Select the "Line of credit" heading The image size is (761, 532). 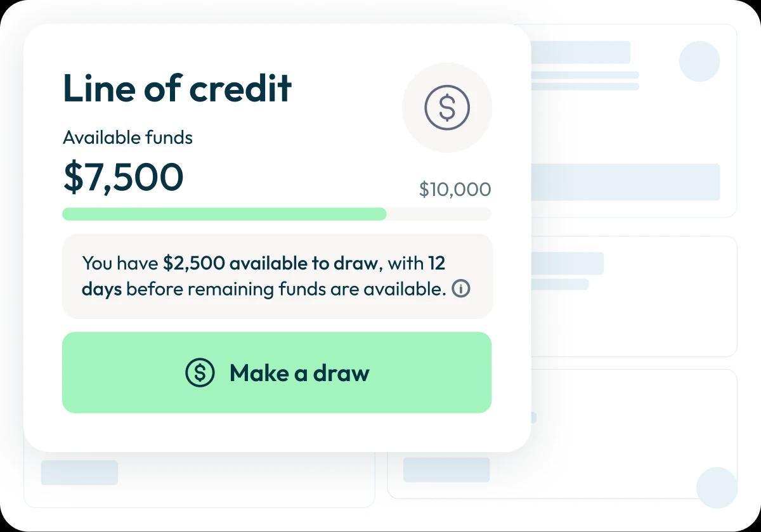tap(177, 88)
